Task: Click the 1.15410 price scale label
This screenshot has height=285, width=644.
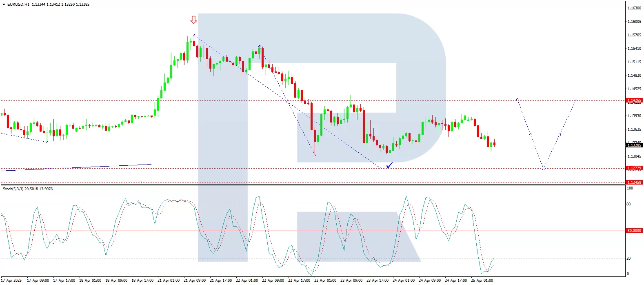Action: click(x=634, y=49)
